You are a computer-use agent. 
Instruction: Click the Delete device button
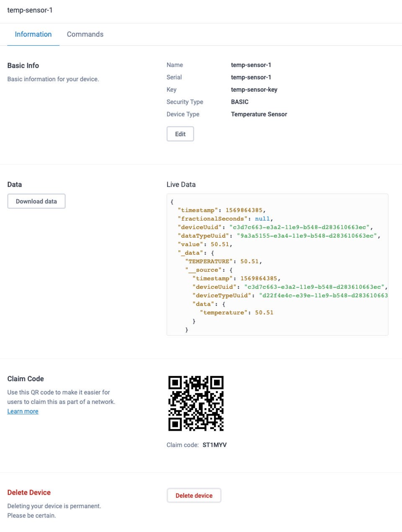coord(194,496)
